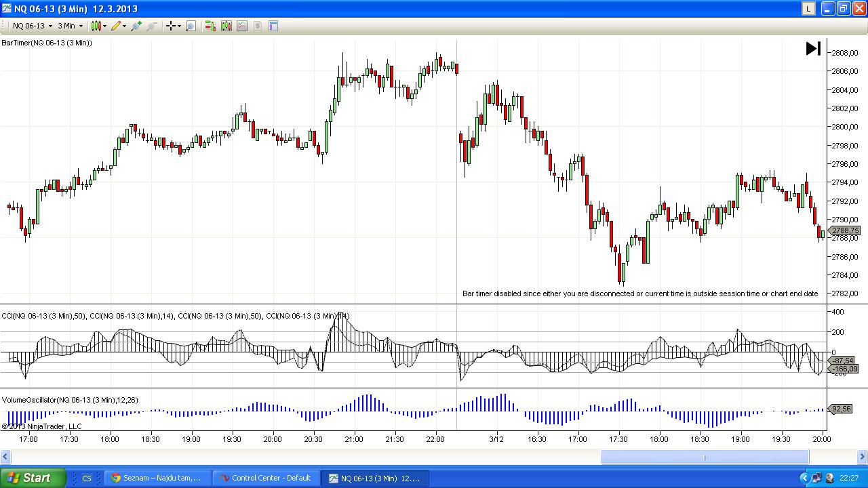Select the pencil drawing tools icon
This screenshot has height=488, width=868.
116,26
